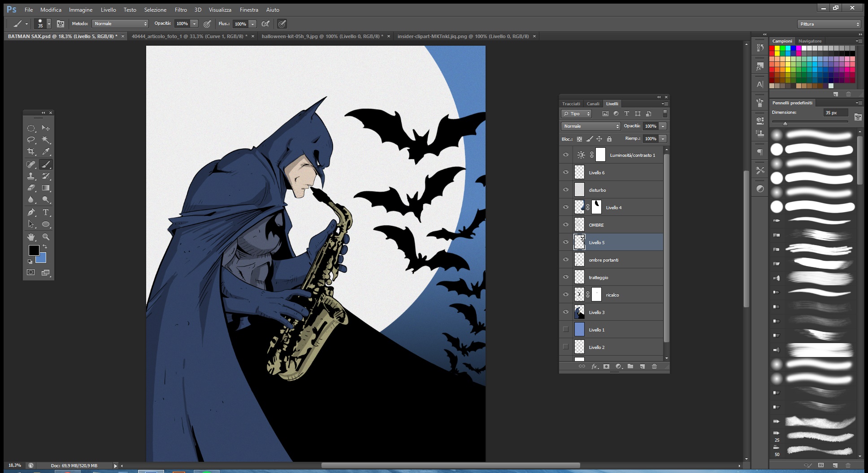Open the Pittura workspace dropdown
The width and height of the screenshot is (868, 473).
[829, 24]
